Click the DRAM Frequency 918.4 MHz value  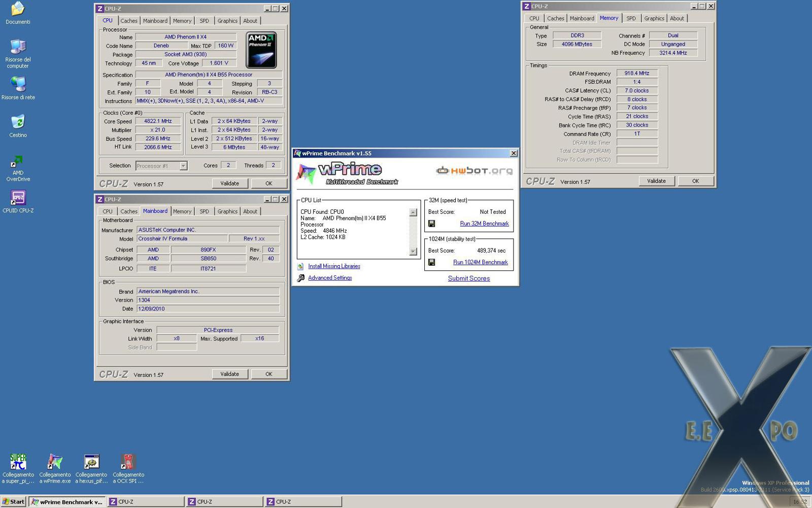tap(637, 73)
